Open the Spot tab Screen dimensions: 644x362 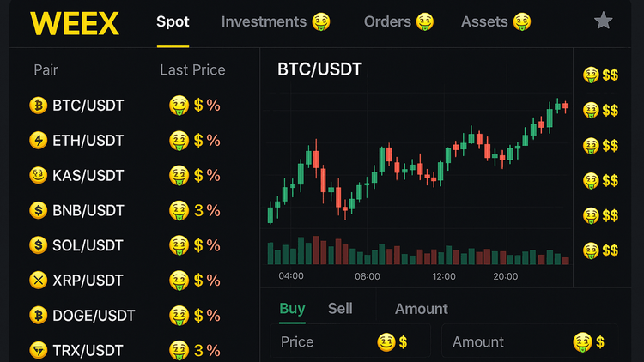173,21
